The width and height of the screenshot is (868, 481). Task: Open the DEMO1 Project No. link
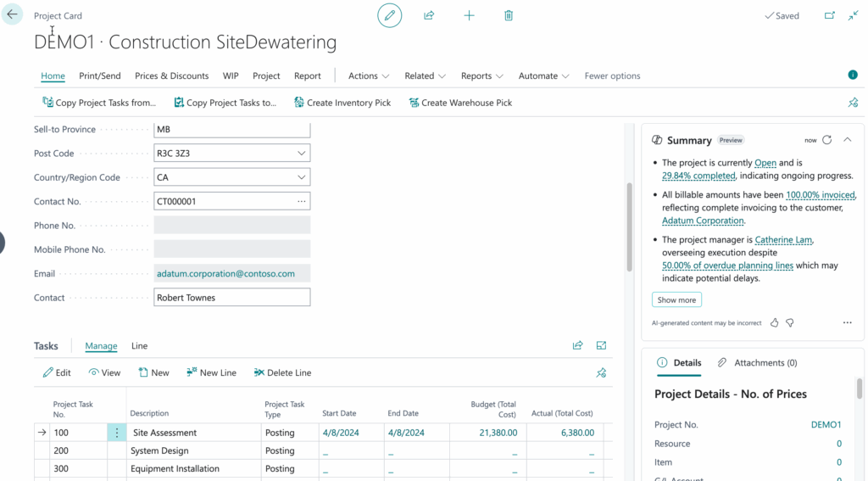click(x=826, y=424)
